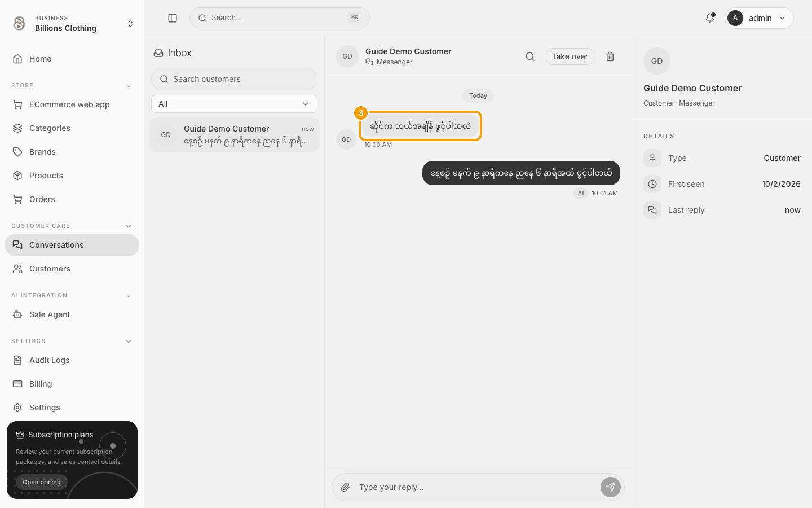Click the Type person icon in Details
The image size is (812, 508).
pyautogui.click(x=652, y=158)
